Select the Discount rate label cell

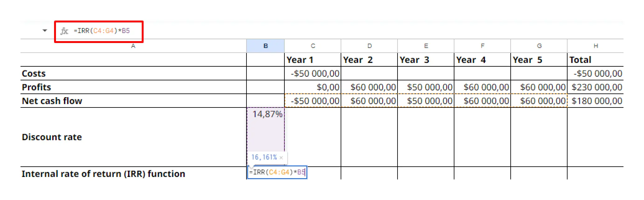(x=133, y=137)
